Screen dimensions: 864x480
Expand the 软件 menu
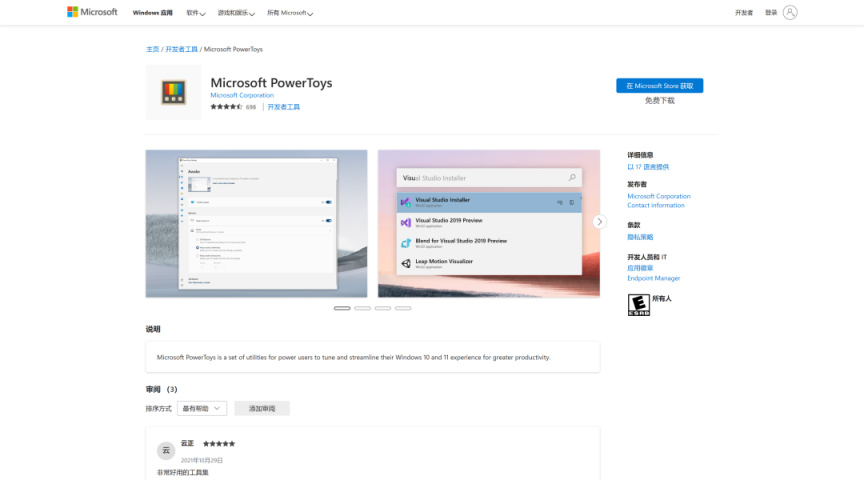[196, 13]
